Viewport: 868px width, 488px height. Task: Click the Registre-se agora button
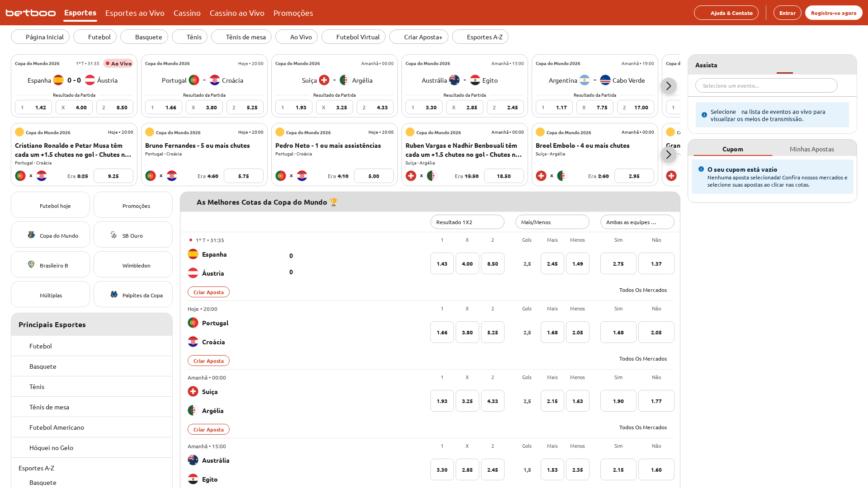(x=834, y=13)
